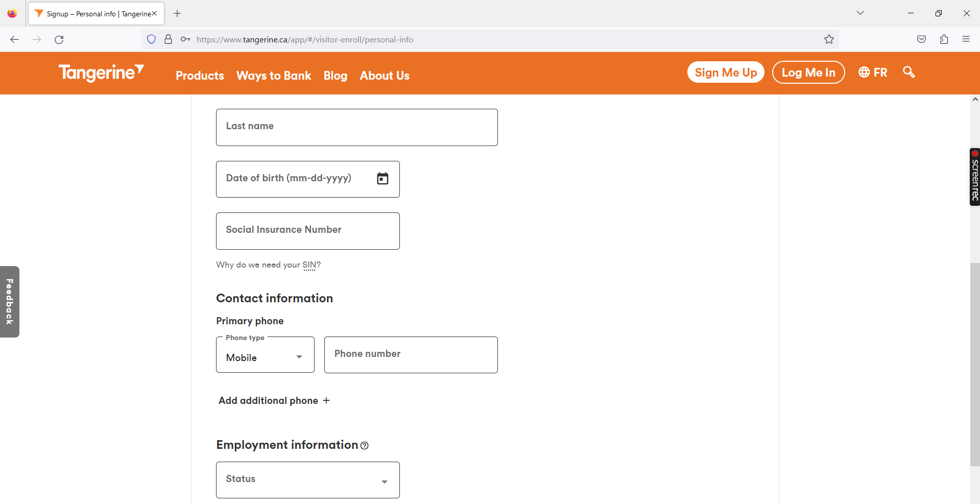Click the Sign Me Up button
This screenshot has height=504, width=980.
pos(726,72)
